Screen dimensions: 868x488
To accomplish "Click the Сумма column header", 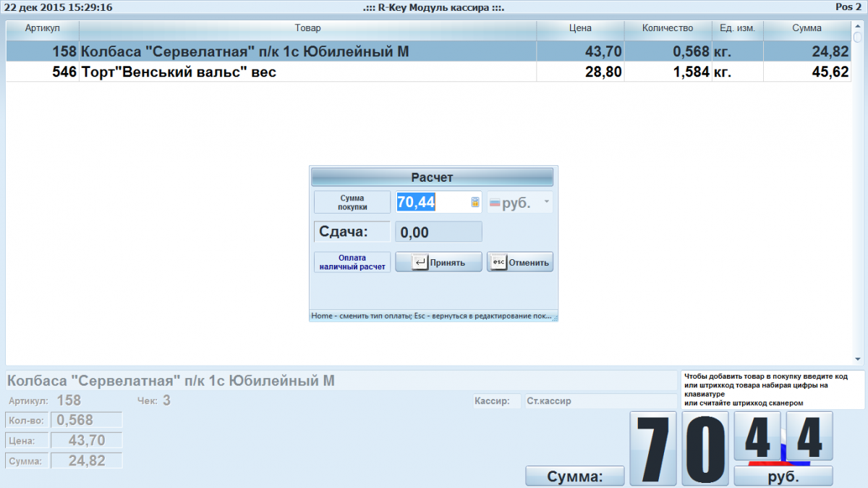I will click(x=807, y=28).
